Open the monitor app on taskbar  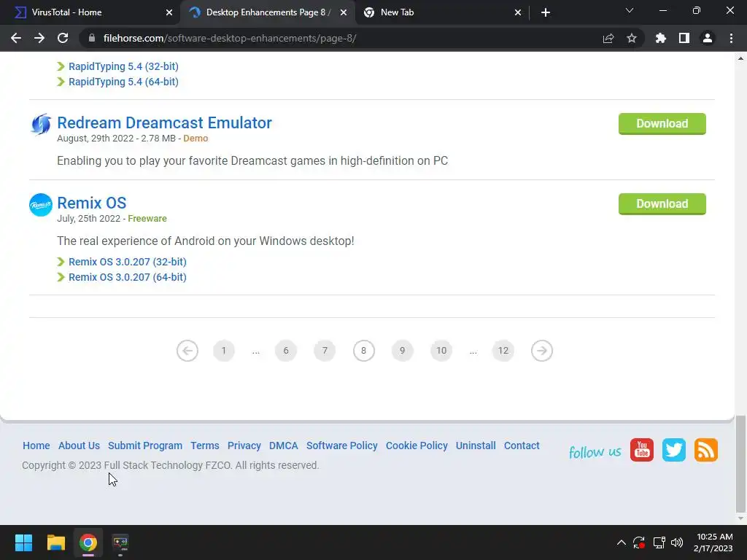pyautogui.click(x=120, y=542)
